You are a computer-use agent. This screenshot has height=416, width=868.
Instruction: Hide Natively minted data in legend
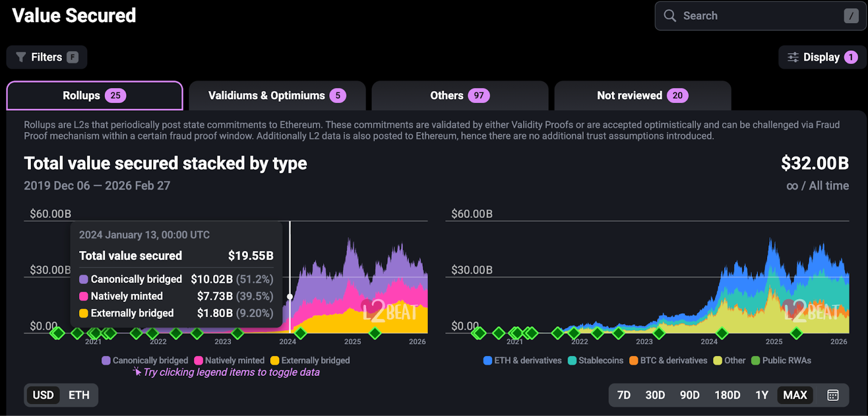pos(229,360)
